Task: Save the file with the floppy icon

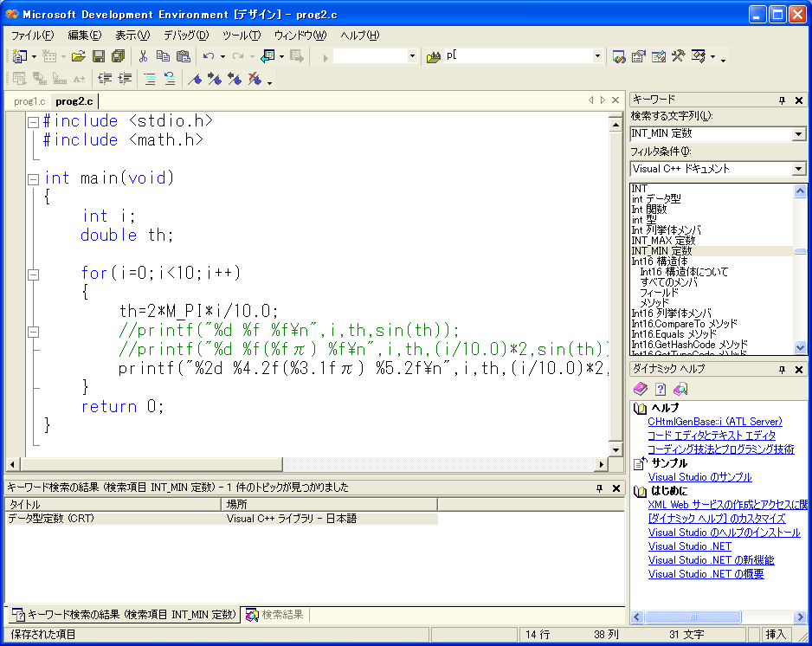Action: pyautogui.click(x=99, y=56)
